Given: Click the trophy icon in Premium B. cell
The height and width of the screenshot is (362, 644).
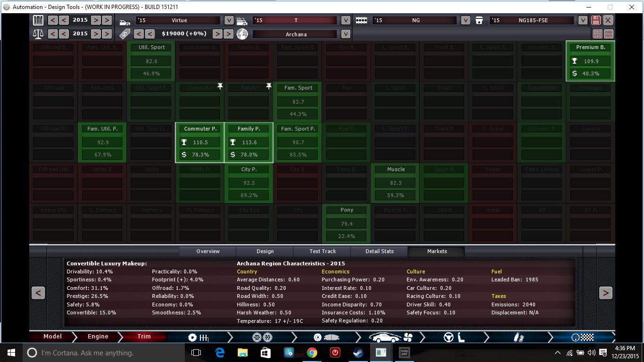Looking at the screenshot, I should [574, 61].
